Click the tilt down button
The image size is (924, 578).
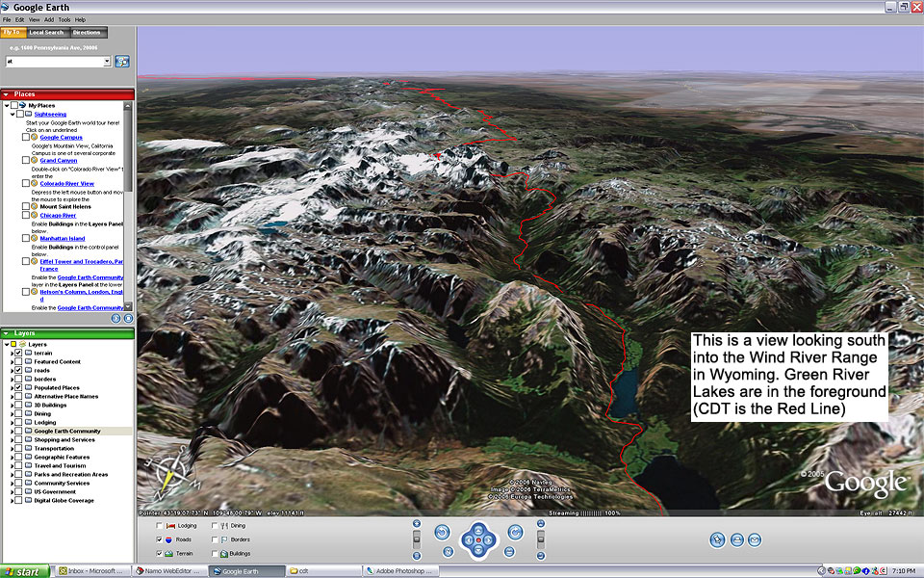click(x=540, y=556)
